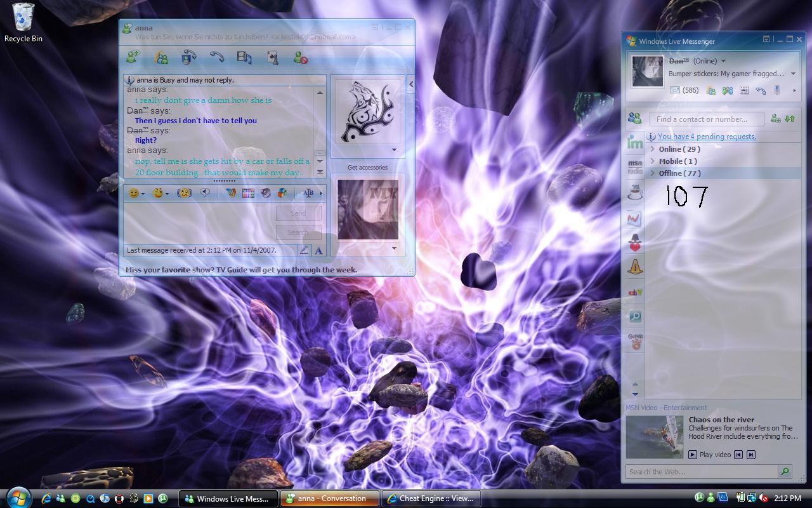Click the Search button in conversation

tap(298, 232)
